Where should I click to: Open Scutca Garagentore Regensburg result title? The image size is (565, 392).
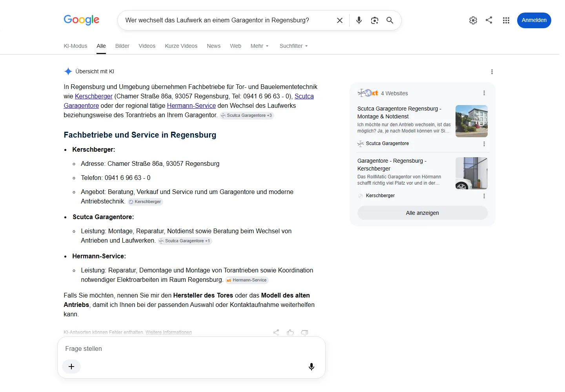click(x=399, y=113)
